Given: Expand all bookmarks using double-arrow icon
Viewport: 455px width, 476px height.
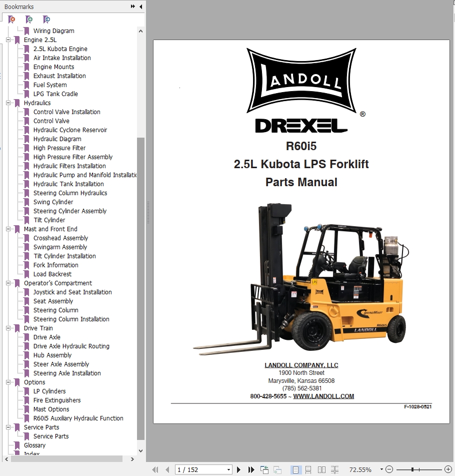Looking at the screenshot, I should pyautogui.click(x=133, y=7).
